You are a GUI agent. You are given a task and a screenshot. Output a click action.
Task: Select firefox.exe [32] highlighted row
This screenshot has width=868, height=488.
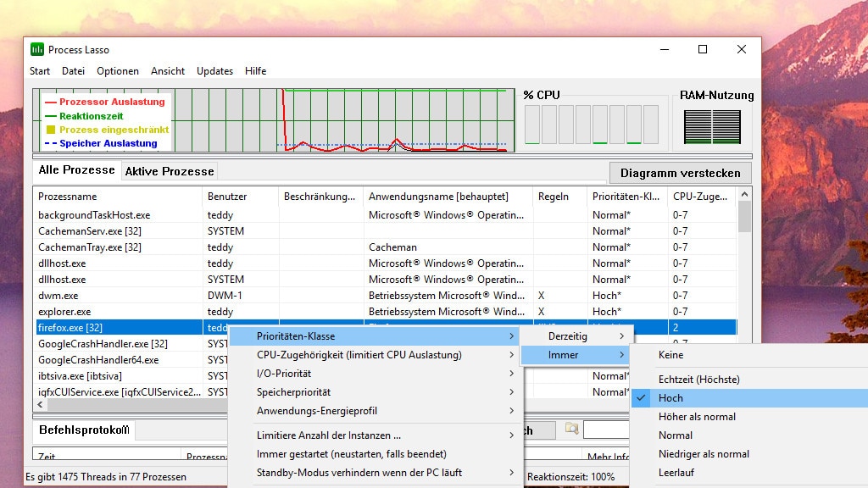386,327
